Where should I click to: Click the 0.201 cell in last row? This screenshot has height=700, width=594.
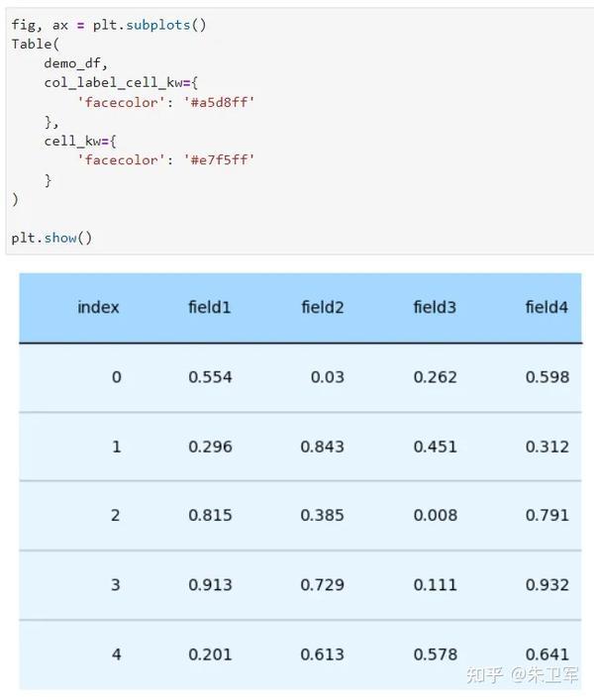coord(210,654)
